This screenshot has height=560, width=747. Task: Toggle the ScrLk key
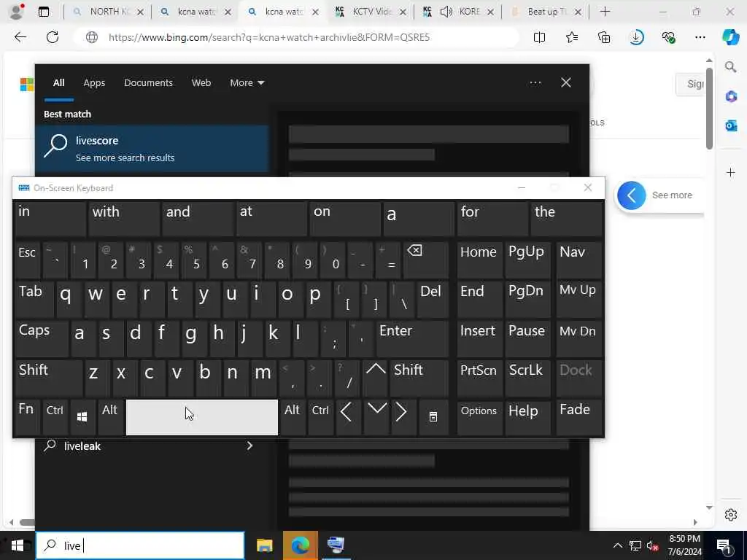coord(527,378)
